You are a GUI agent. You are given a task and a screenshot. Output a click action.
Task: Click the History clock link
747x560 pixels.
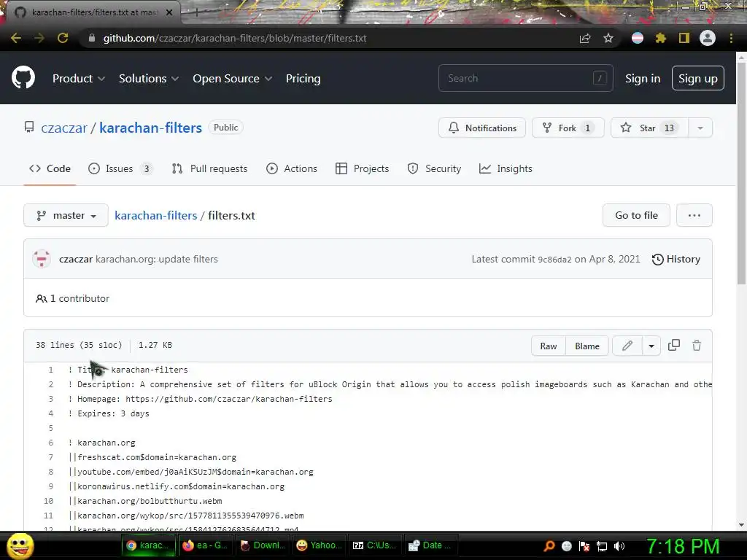click(x=676, y=259)
